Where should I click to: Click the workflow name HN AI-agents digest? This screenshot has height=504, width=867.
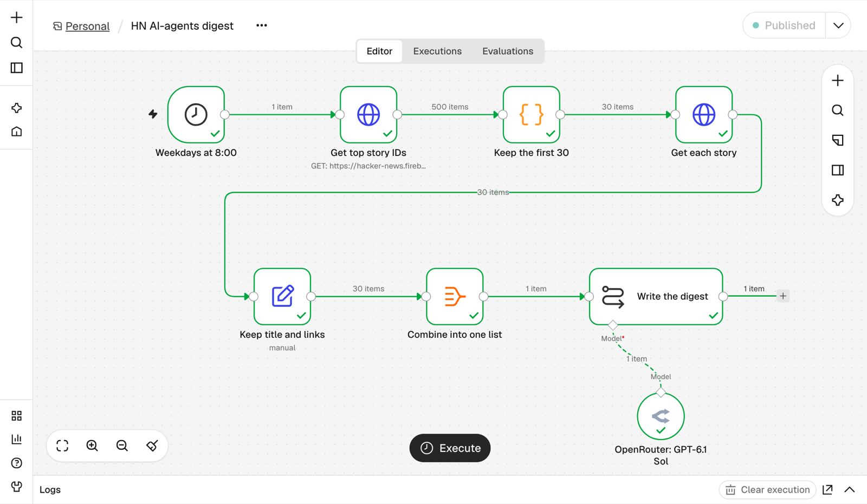pos(182,26)
